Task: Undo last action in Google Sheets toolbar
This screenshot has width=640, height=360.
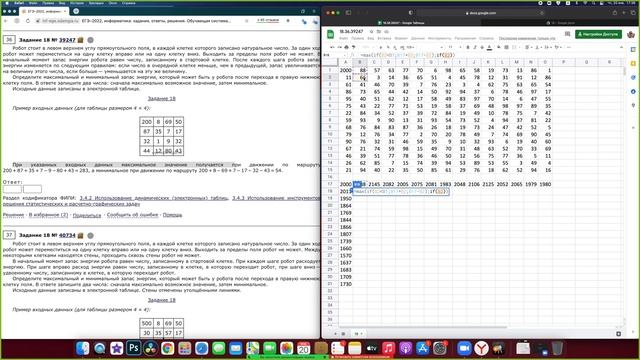Action: click(332, 47)
